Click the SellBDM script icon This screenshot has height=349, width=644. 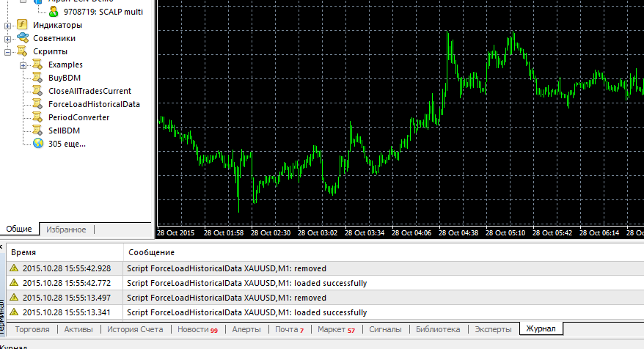37,131
